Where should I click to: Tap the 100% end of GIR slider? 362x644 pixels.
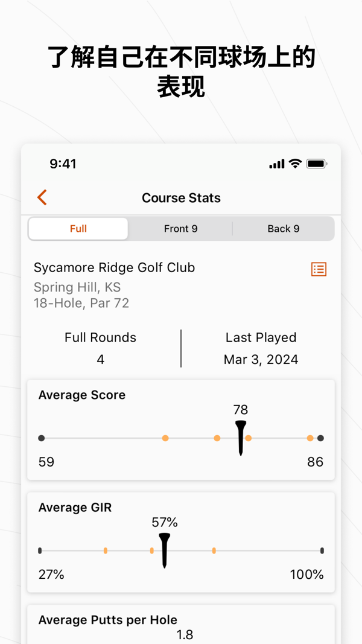point(322,550)
